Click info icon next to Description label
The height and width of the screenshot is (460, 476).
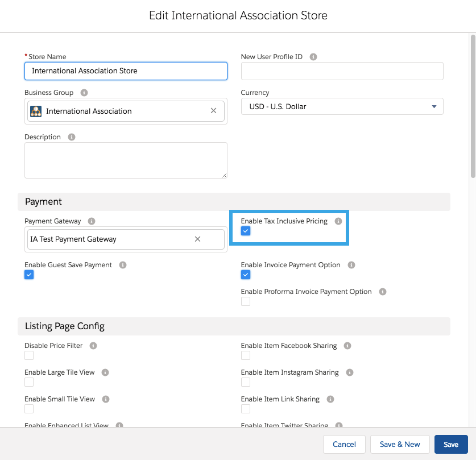[72, 137]
